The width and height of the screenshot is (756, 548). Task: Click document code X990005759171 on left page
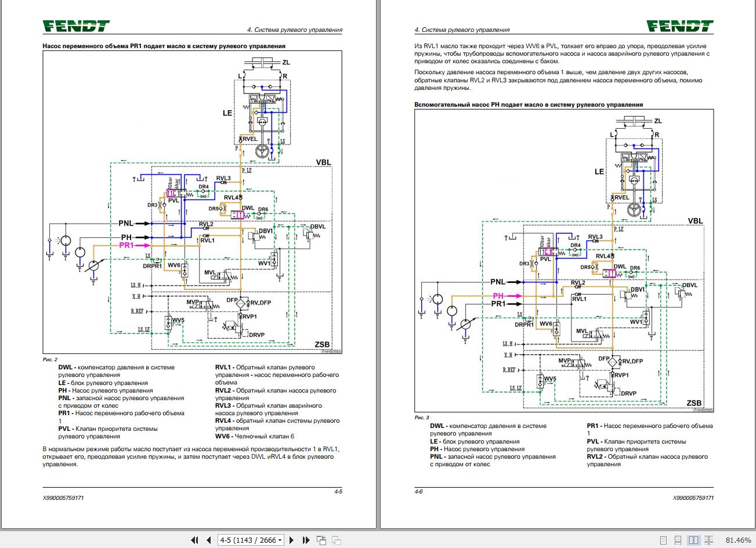tap(63, 498)
